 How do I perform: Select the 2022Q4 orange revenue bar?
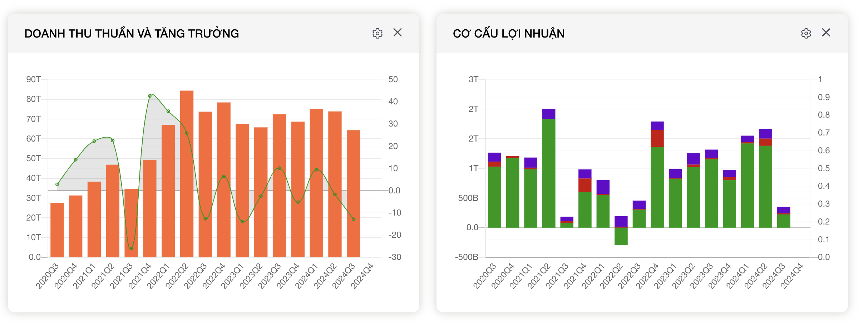pyautogui.click(x=224, y=180)
